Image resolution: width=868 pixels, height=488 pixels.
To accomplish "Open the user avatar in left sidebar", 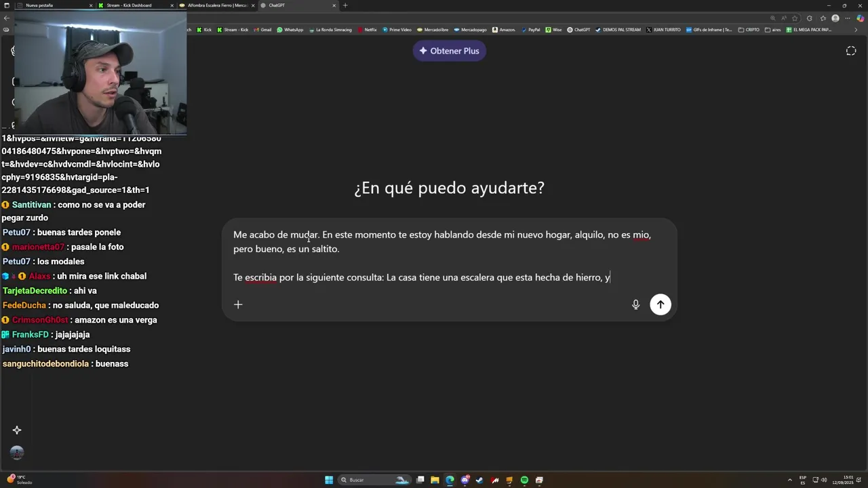I will coord(17,453).
